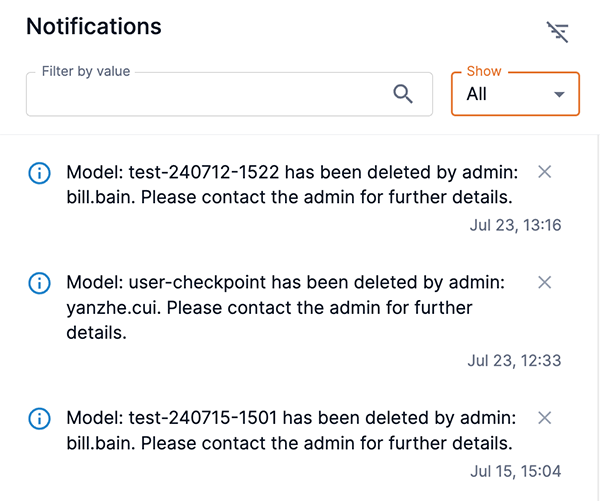Image resolution: width=600 pixels, height=501 pixels.
Task: Click the Jul 23, 12:33 timestamp
Action: point(515,360)
